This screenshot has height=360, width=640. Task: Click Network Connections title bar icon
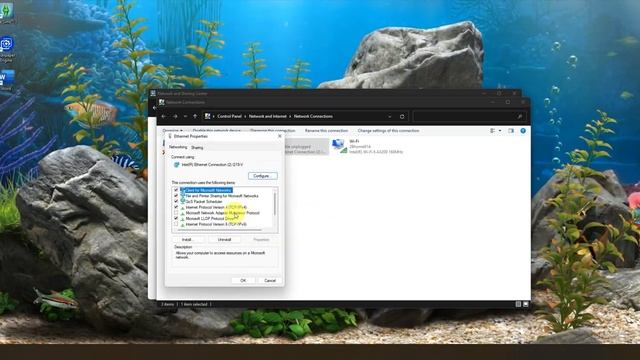pyautogui.click(x=162, y=102)
